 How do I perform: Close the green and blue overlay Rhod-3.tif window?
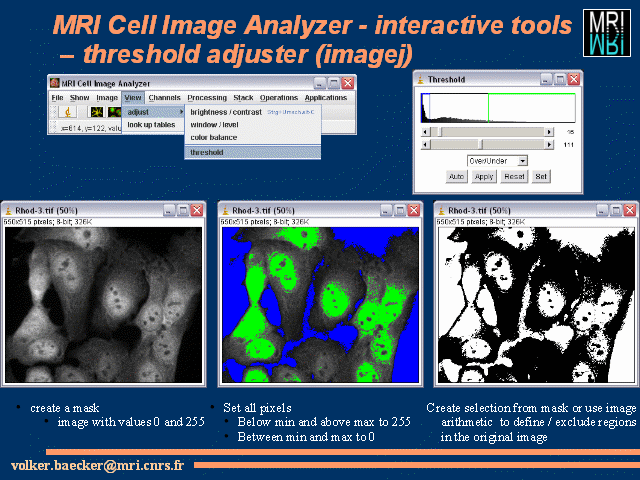(414, 210)
